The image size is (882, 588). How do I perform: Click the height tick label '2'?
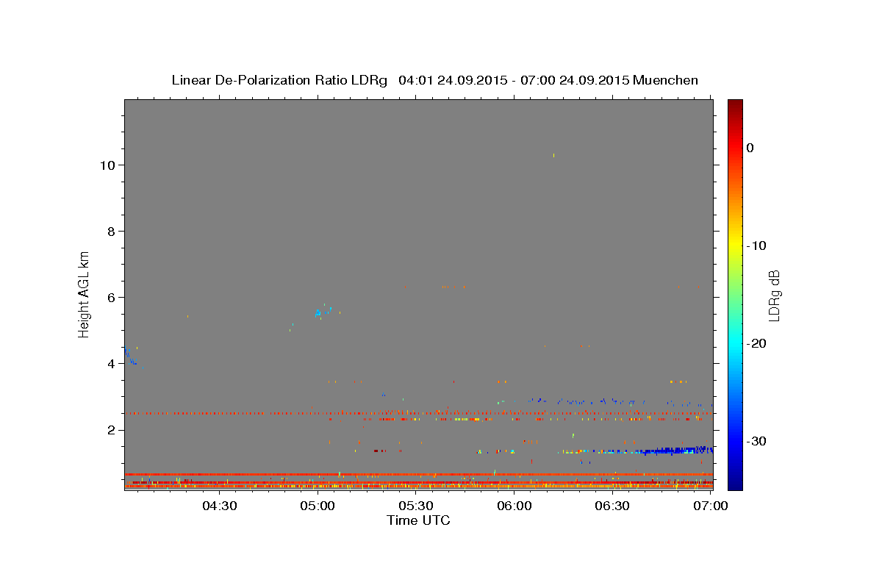tap(110, 430)
